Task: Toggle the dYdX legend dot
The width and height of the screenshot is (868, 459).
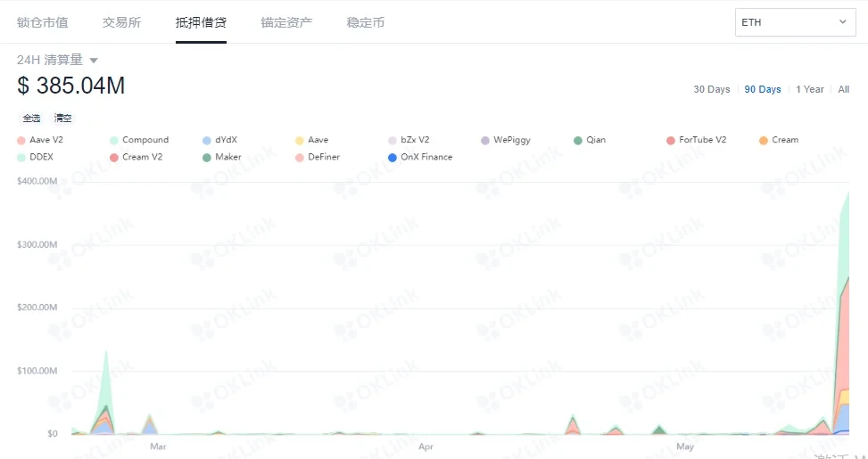Action: pyautogui.click(x=207, y=140)
